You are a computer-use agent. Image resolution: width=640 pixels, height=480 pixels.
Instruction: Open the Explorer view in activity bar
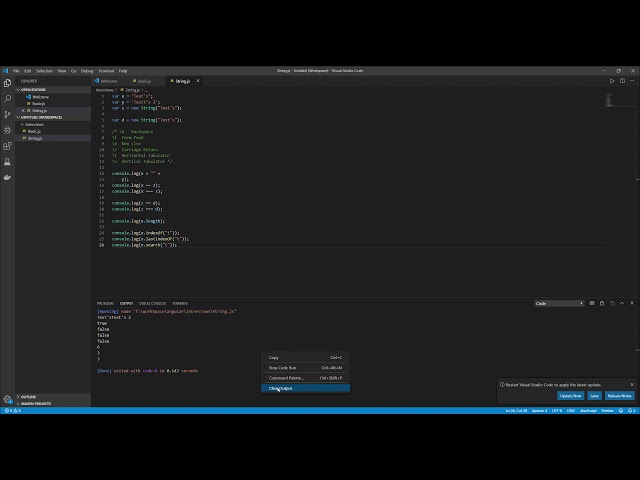7,83
